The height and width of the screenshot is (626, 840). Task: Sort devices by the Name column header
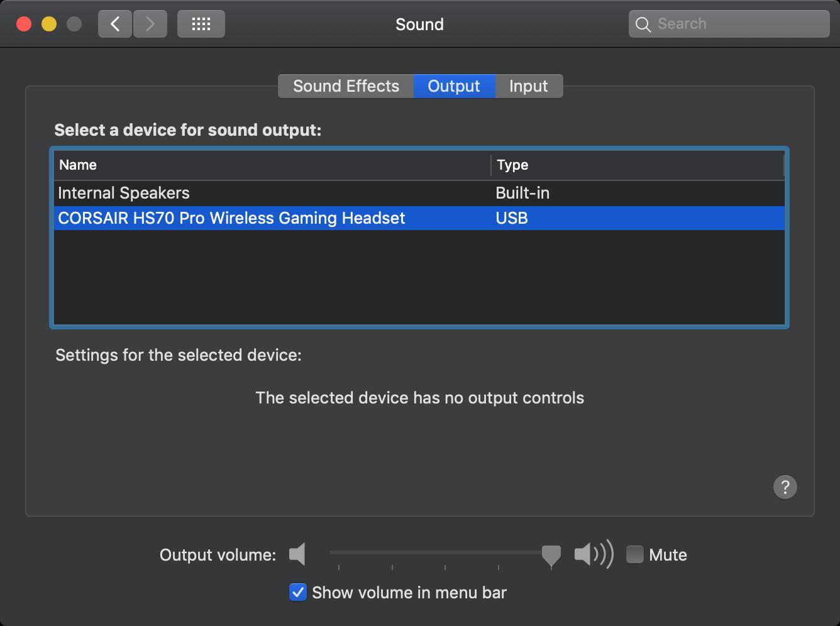click(x=270, y=165)
